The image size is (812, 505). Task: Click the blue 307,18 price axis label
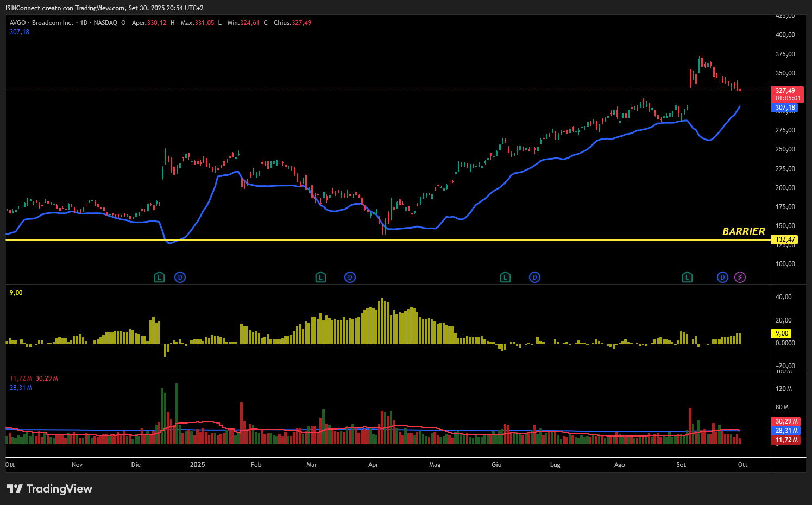point(785,108)
